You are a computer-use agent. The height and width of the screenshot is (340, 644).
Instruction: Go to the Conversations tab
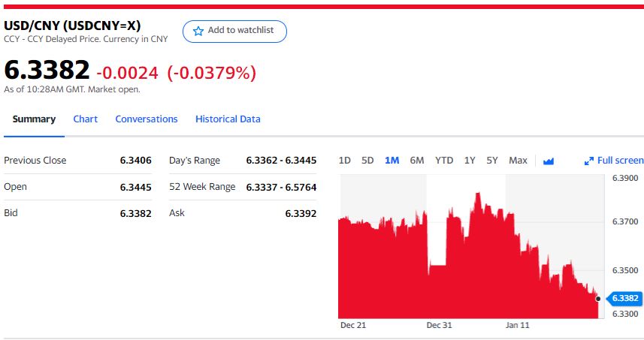(x=147, y=119)
